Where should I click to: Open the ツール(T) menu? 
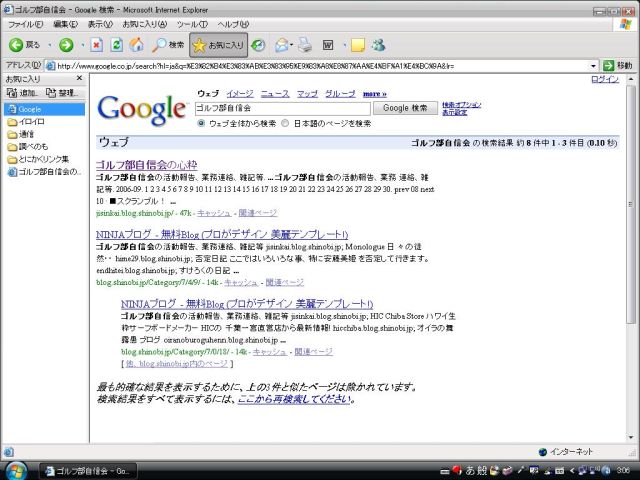(x=192, y=24)
